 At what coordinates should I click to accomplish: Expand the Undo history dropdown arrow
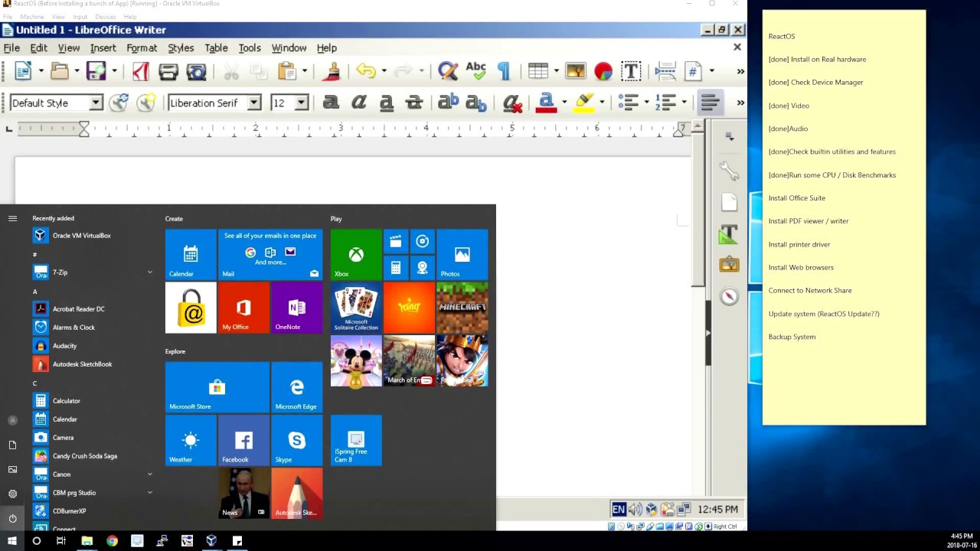(384, 71)
